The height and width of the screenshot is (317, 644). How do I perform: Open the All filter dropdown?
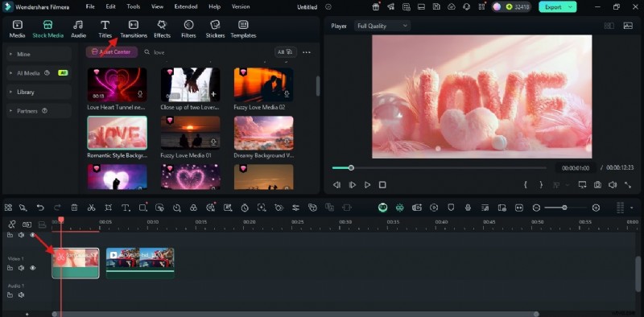[x=286, y=52]
